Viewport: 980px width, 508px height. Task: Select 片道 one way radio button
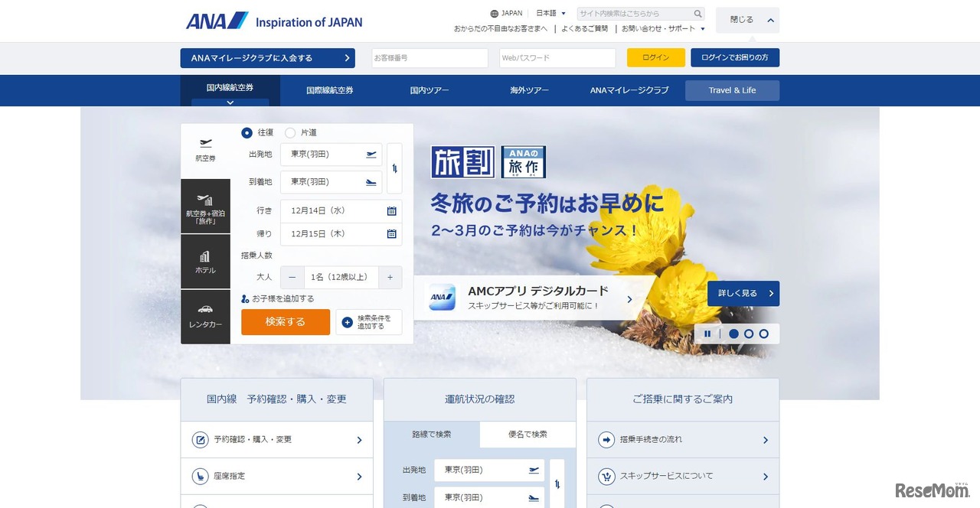point(290,132)
